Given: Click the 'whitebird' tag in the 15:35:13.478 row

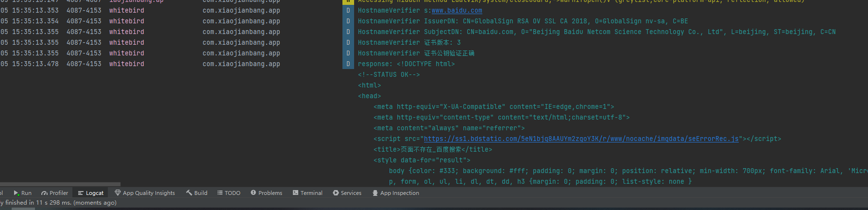Looking at the screenshot, I should click(x=127, y=64).
